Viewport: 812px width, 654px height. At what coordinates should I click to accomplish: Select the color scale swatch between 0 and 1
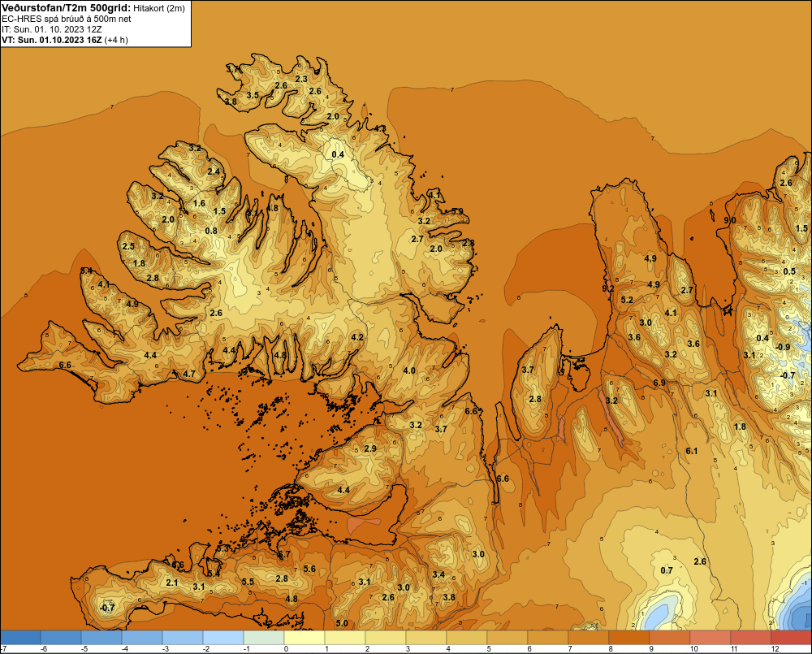[304, 637]
